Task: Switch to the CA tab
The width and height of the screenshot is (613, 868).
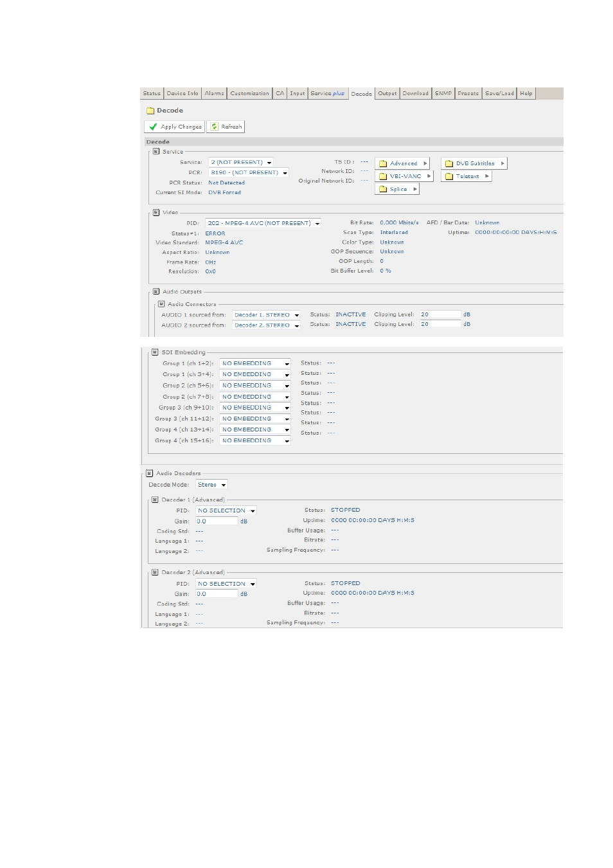Action: point(280,93)
